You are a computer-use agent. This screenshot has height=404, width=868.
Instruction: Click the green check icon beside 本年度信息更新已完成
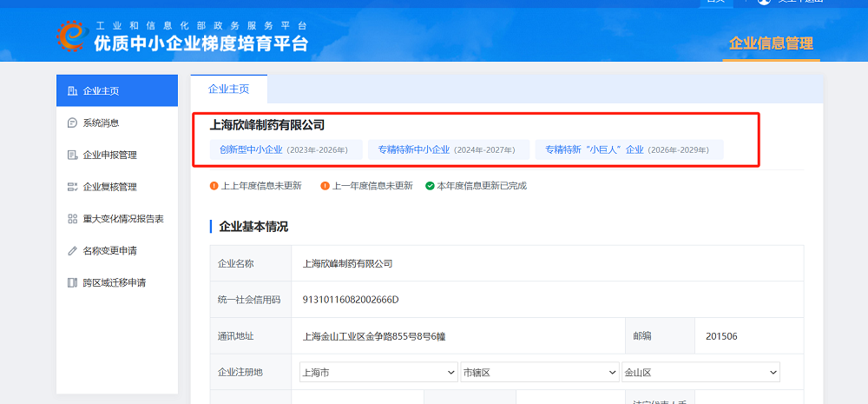430,186
